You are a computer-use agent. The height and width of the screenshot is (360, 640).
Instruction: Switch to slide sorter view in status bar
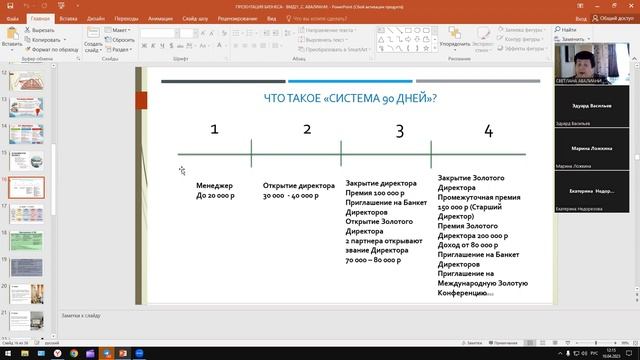[542, 343]
